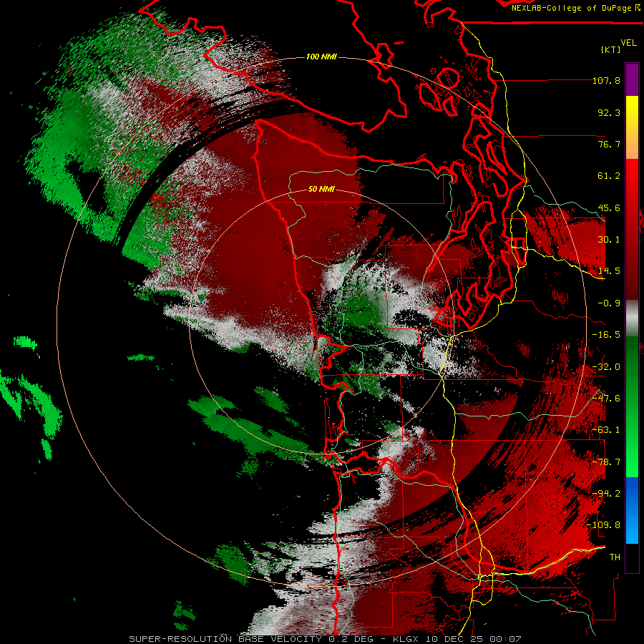Screen dimensions: 644x644
Task: Select the -16.5 legend value
Action: click(606, 335)
